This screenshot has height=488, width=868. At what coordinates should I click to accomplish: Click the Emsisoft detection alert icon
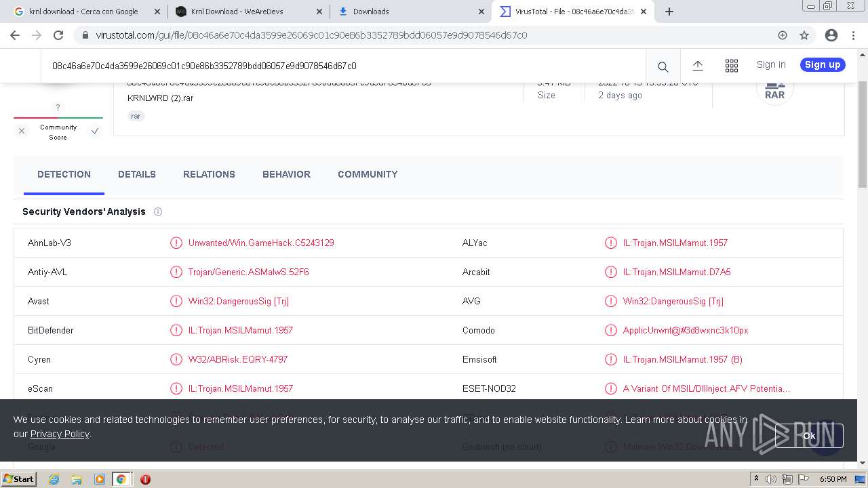(x=611, y=359)
